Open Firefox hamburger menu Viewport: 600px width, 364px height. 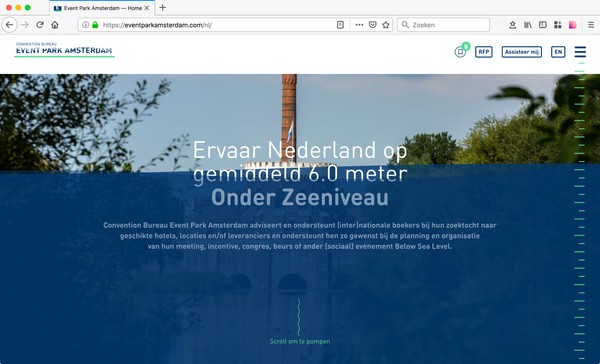point(591,25)
